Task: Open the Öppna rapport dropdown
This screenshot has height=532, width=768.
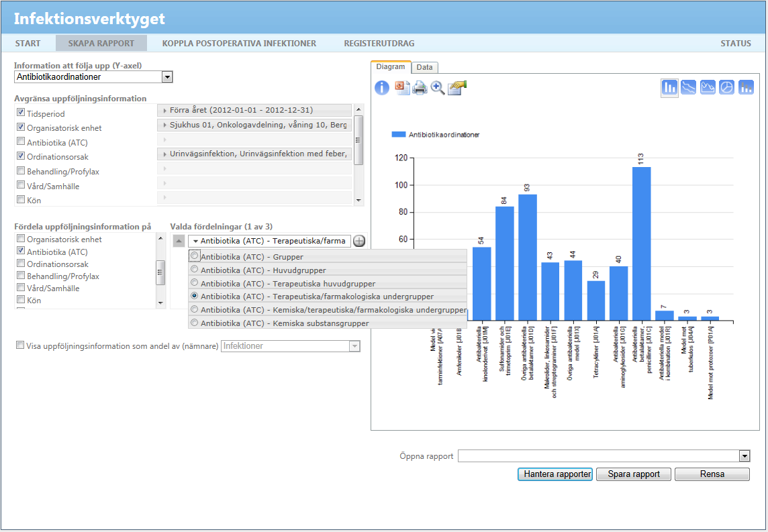Action: pyautogui.click(x=745, y=456)
